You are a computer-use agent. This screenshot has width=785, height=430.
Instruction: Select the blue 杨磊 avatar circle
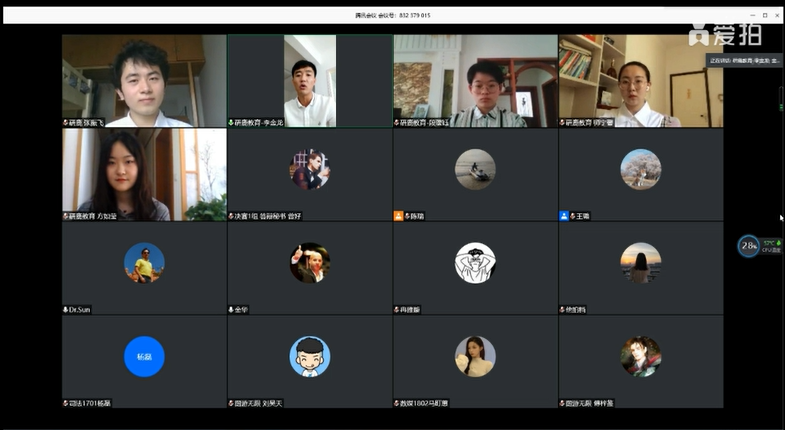144,356
